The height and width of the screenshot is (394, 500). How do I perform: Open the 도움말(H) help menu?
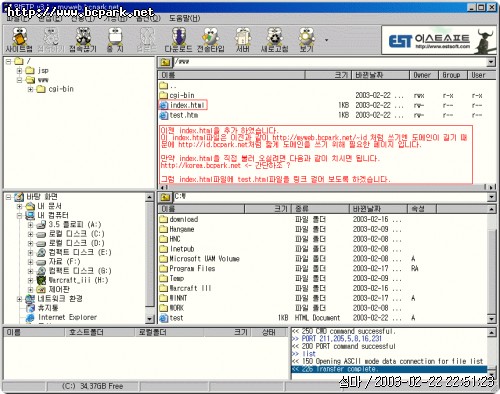[185, 18]
